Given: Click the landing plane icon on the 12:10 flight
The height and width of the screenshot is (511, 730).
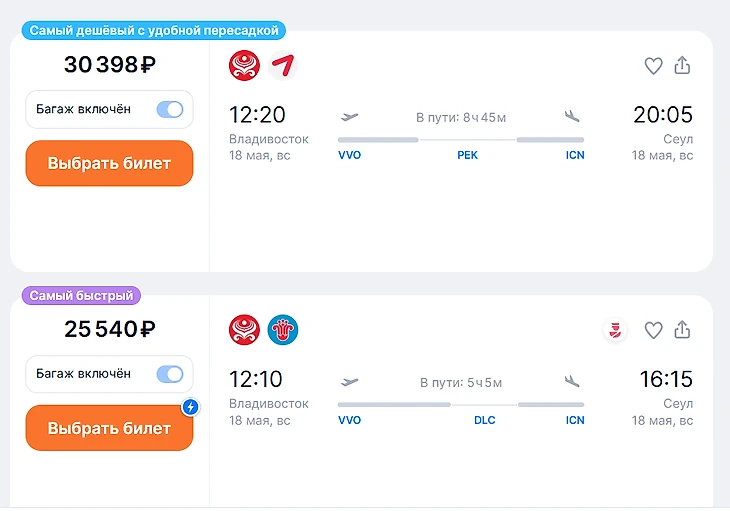Looking at the screenshot, I should tap(572, 381).
